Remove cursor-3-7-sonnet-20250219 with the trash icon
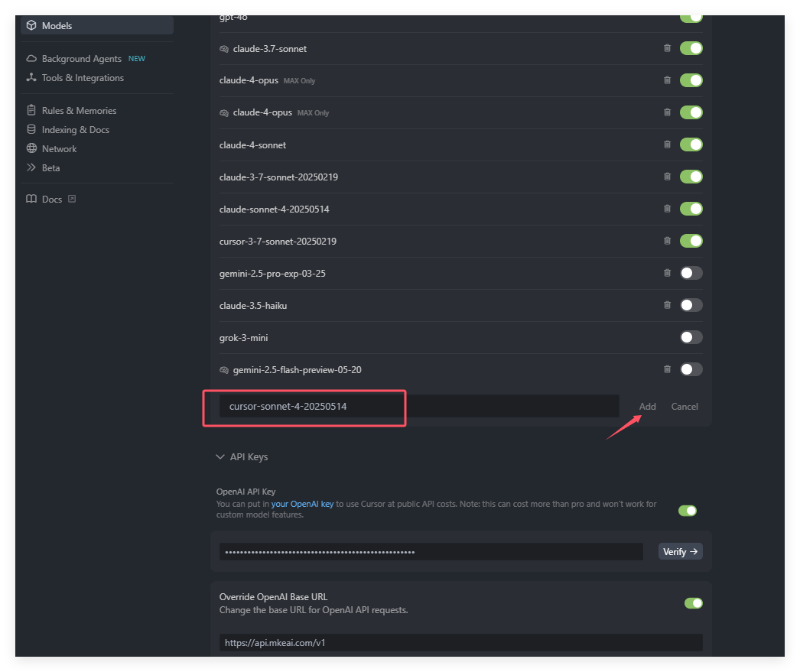The image size is (800, 672). 667,241
